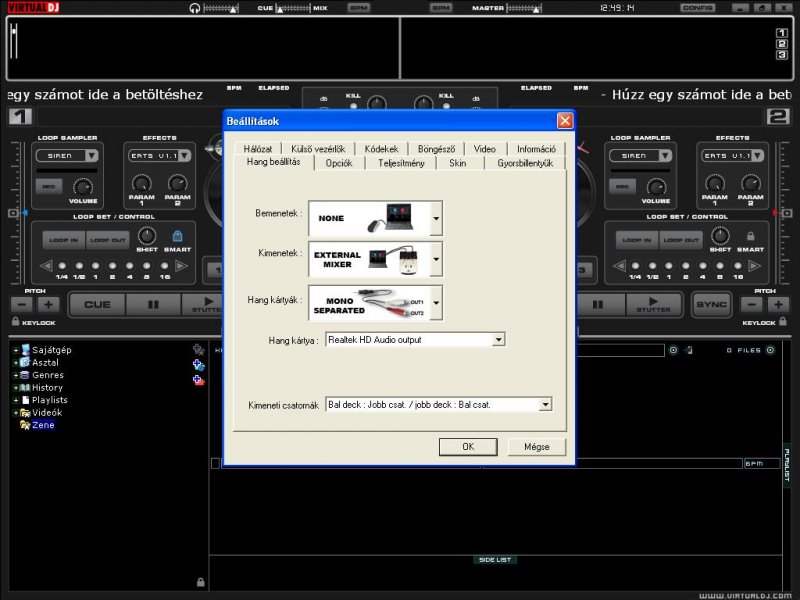
Task: Select the Kódekek tab
Action: click(381, 149)
